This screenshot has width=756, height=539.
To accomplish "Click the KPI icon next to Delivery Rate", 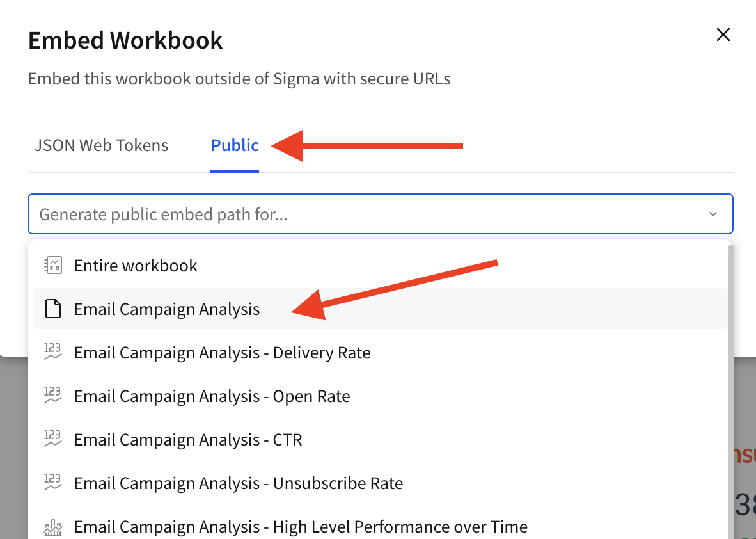I will tap(52, 353).
